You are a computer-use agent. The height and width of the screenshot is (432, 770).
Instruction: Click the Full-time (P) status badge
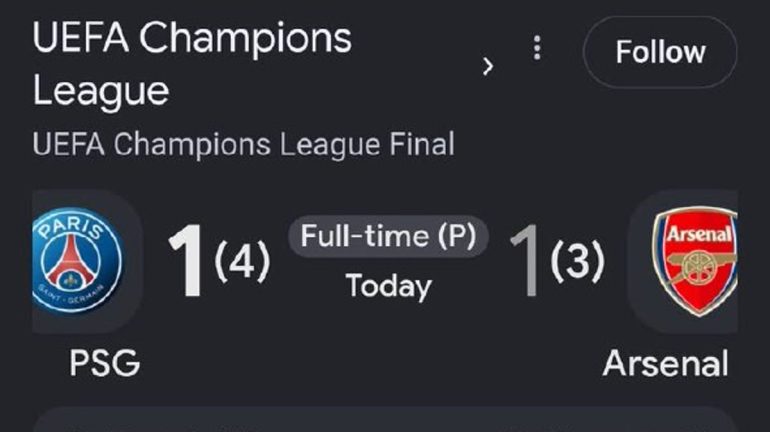[x=388, y=236]
